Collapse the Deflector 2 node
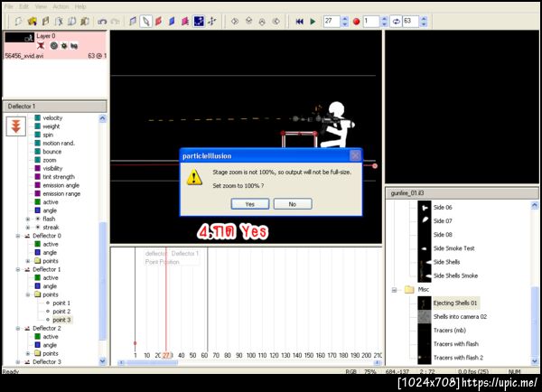Viewport: 542px width, 392px height. pos(18,328)
